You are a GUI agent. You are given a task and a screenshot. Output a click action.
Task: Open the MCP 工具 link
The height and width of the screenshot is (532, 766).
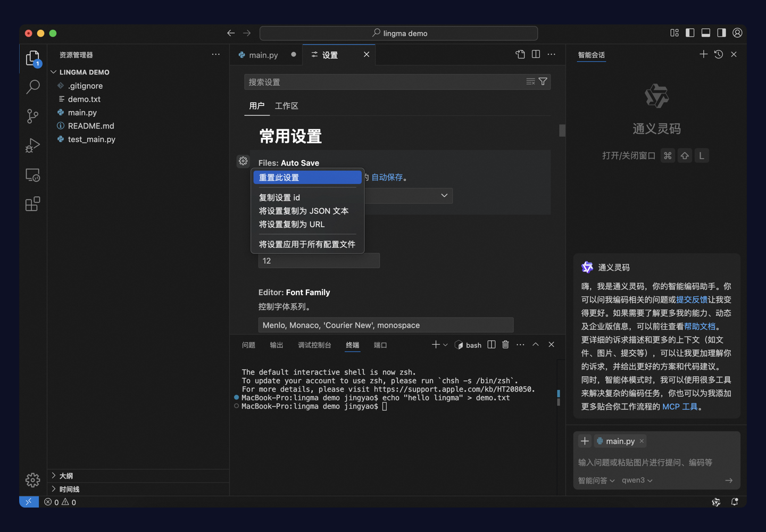[680, 406]
